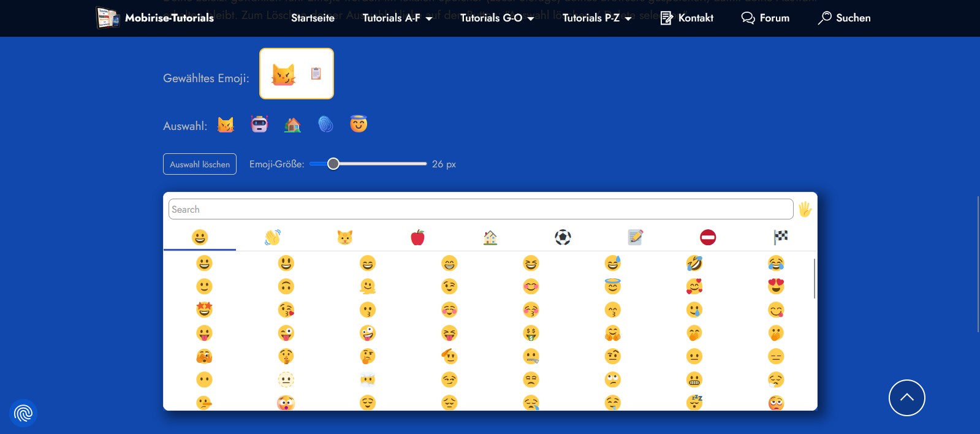The height and width of the screenshot is (434, 980).
Task: Expand the Tutorials G-O dropdown
Action: [x=497, y=18]
